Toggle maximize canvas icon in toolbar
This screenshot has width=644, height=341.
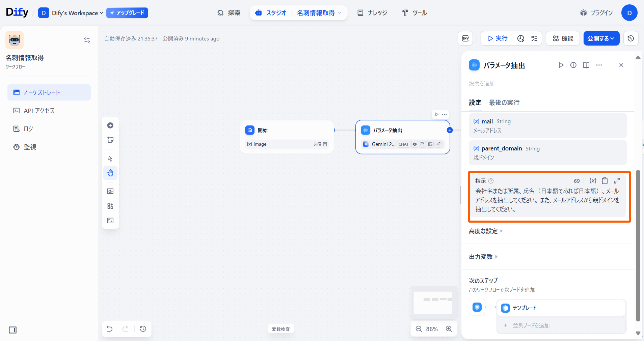click(x=110, y=221)
